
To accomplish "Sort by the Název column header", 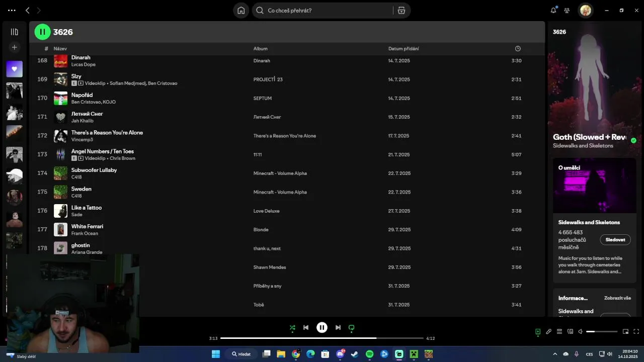I will tap(60, 49).
